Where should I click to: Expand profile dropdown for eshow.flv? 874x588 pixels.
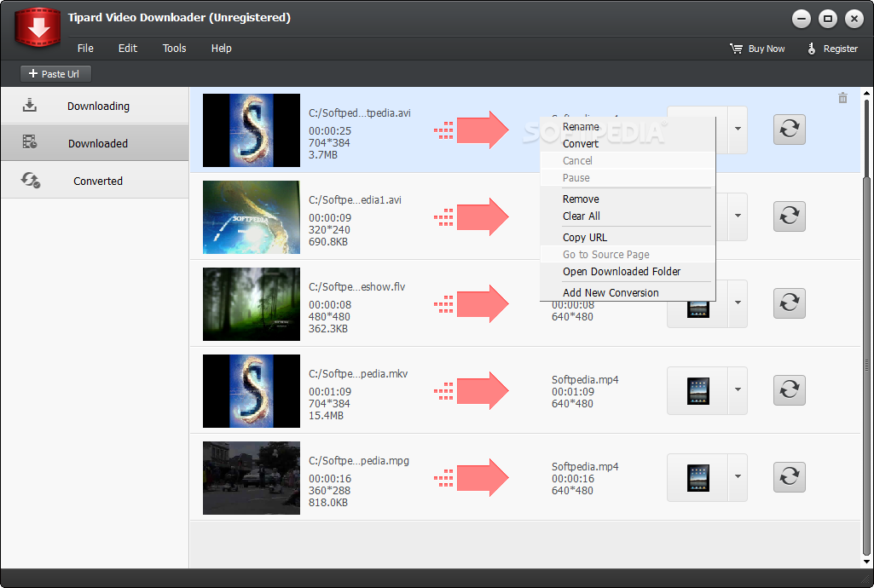[x=738, y=303]
